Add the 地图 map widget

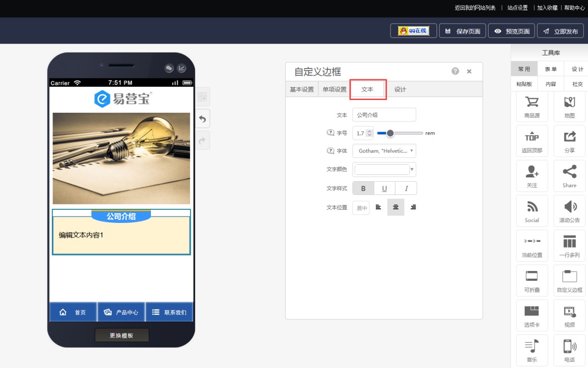[569, 106]
